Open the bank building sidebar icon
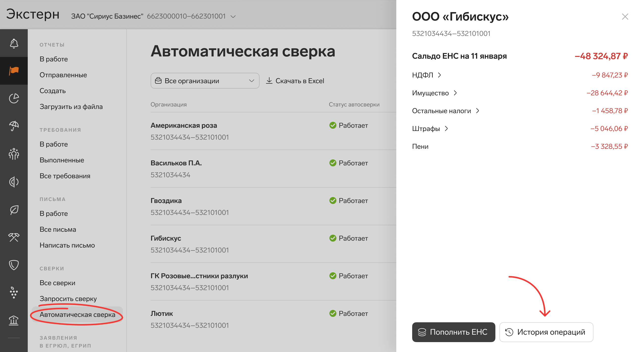 point(14,320)
